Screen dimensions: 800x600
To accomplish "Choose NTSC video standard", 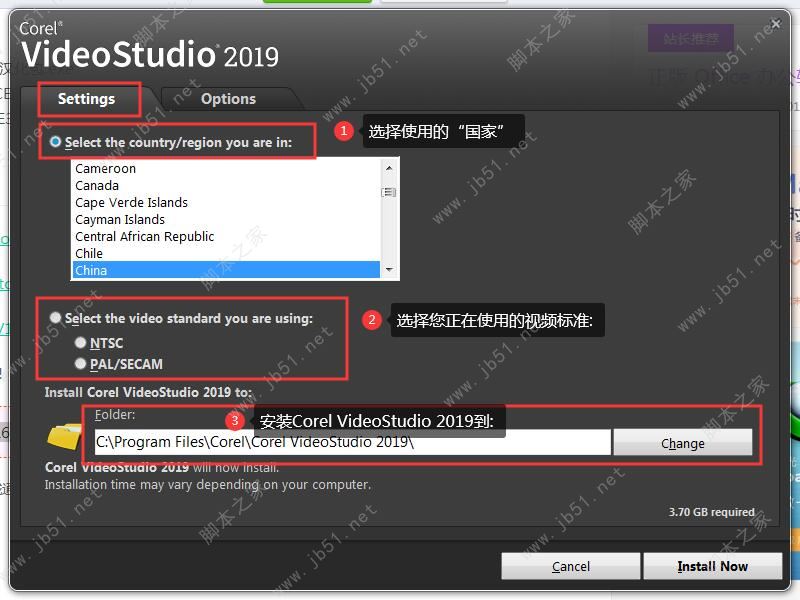I will (80, 343).
